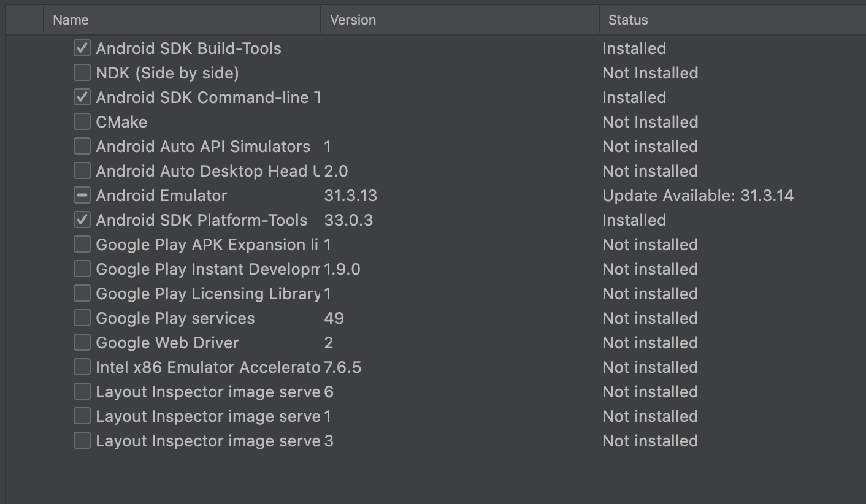Check the CMake package for installation
866x504 pixels.
coord(82,121)
